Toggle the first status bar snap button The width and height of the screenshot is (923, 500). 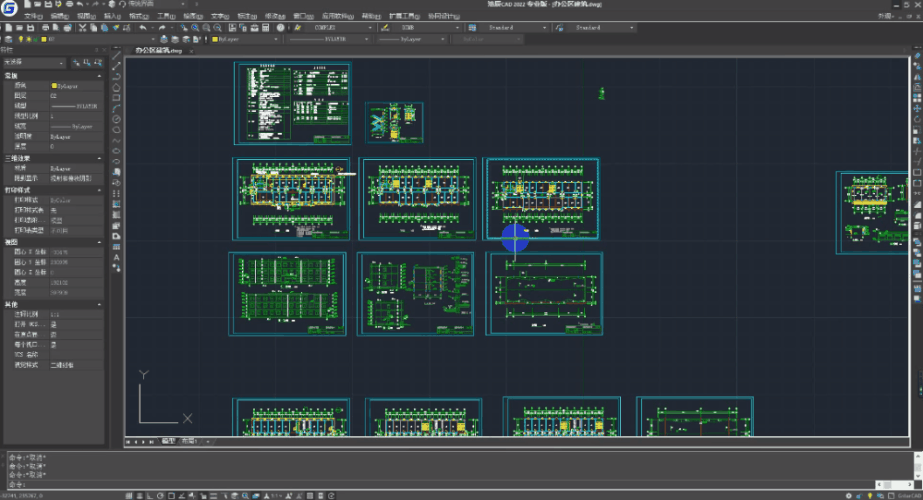pyautogui.click(x=129, y=494)
